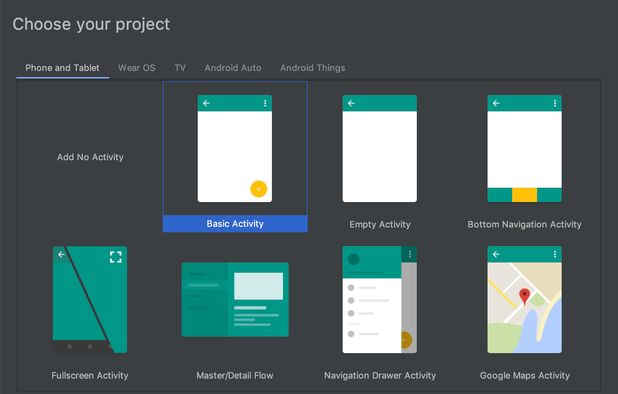Click the Google Maps Activity label

click(x=525, y=375)
